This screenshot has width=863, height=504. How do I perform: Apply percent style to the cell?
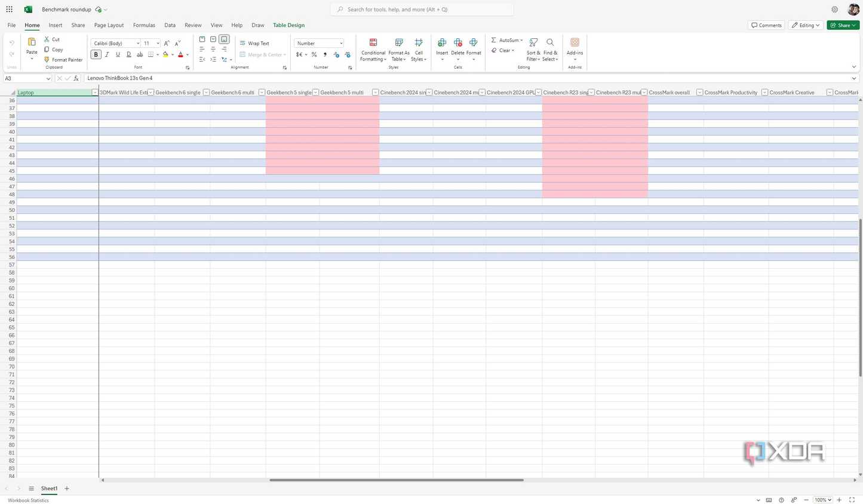pyautogui.click(x=314, y=54)
